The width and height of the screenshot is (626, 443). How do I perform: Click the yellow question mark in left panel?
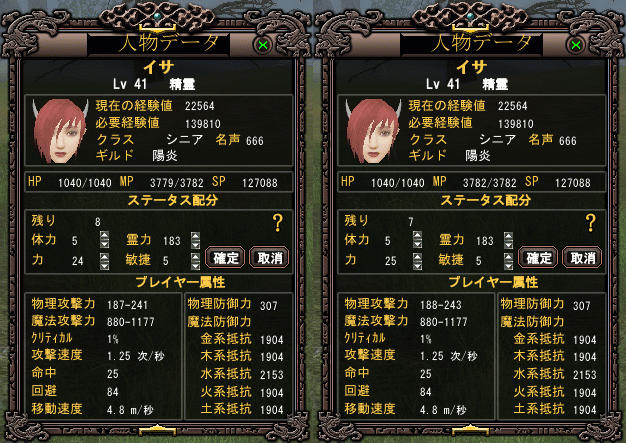[278, 223]
